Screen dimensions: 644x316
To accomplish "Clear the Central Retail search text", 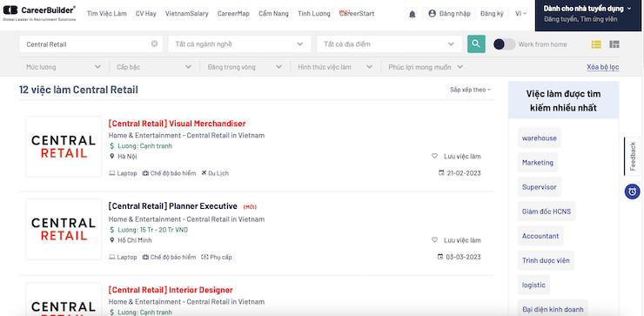I will click(154, 44).
